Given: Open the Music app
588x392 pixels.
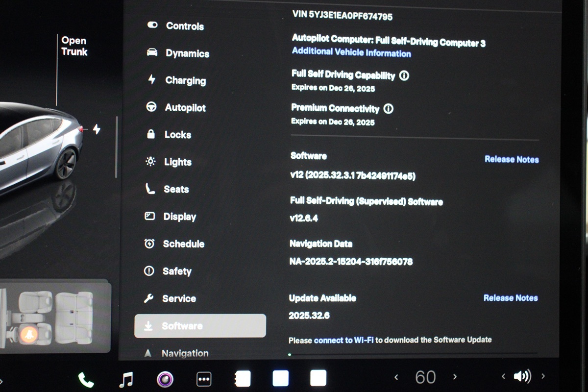Looking at the screenshot, I should tap(126, 379).
